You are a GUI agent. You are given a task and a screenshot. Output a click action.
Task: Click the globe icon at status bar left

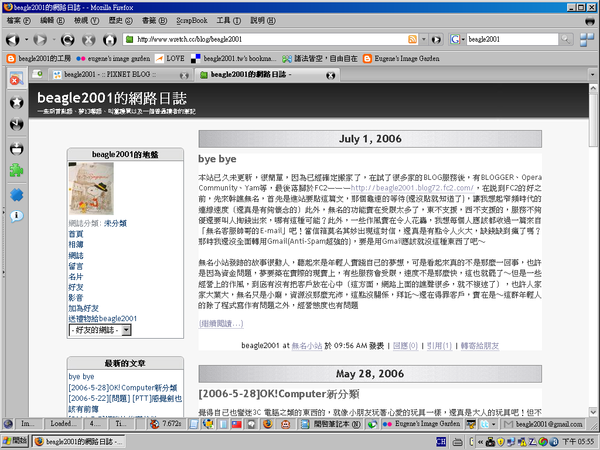click(8, 424)
